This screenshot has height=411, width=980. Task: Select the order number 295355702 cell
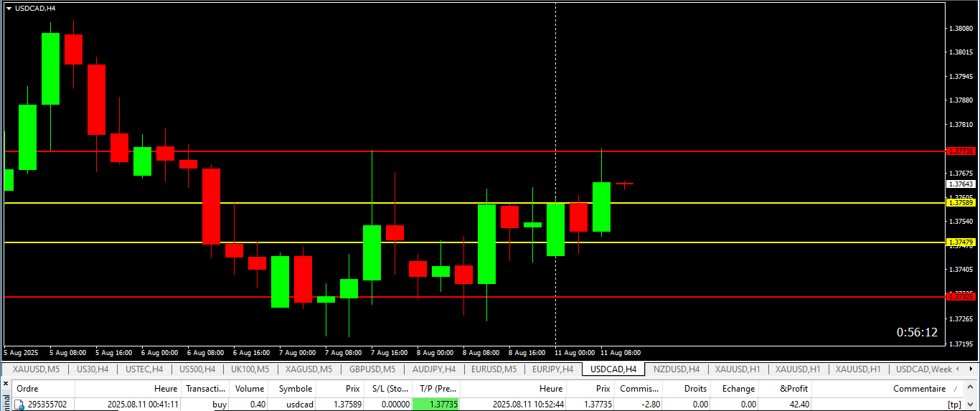(x=47, y=405)
